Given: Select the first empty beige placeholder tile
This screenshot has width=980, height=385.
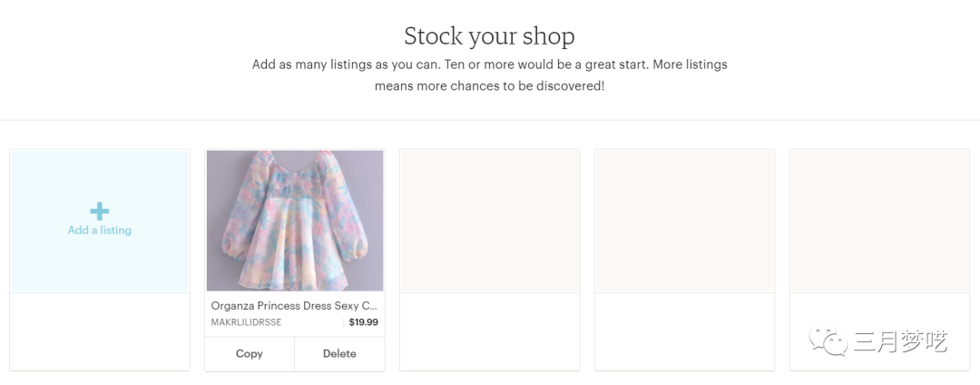Looking at the screenshot, I should pos(490,221).
